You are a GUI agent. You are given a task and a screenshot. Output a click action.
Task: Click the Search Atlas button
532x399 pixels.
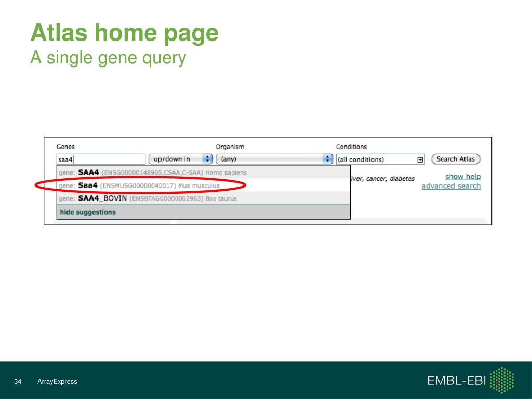(x=456, y=159)
